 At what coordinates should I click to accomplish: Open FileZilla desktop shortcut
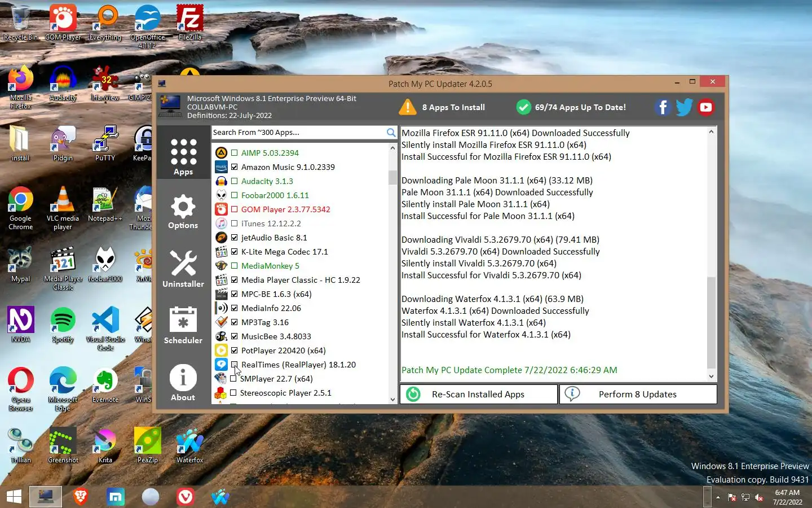190,23
